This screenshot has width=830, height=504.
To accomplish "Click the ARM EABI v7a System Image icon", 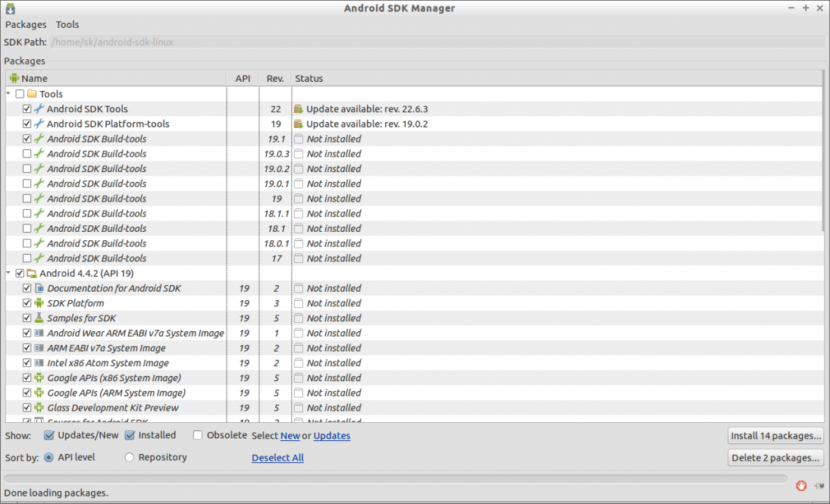I will (x=39, y=349).
